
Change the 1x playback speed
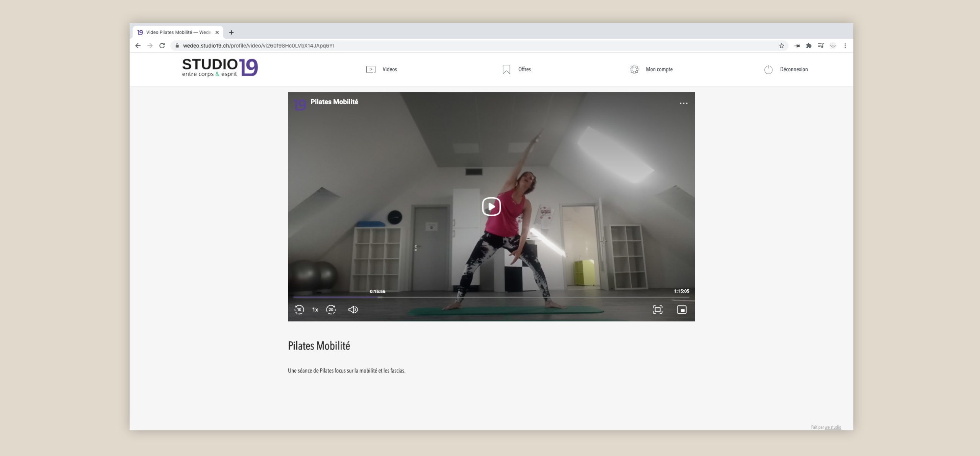(315, 310)
